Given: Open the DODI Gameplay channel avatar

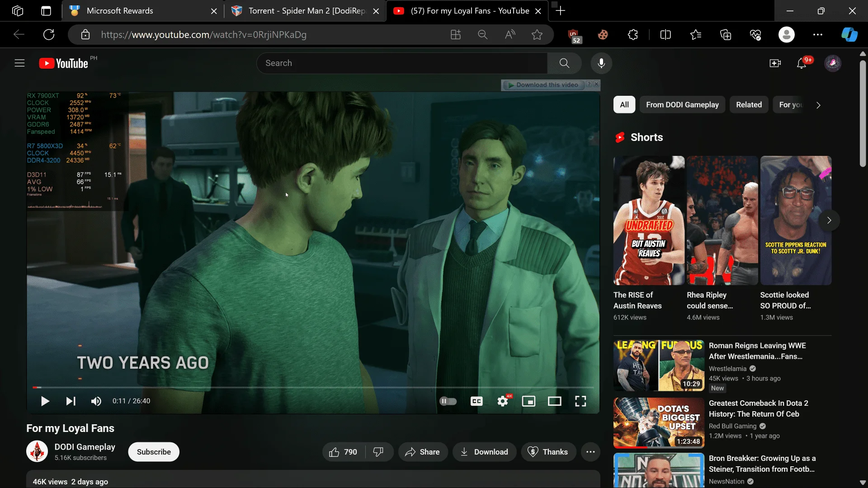Looking at the screenshot, I should 37,451.
